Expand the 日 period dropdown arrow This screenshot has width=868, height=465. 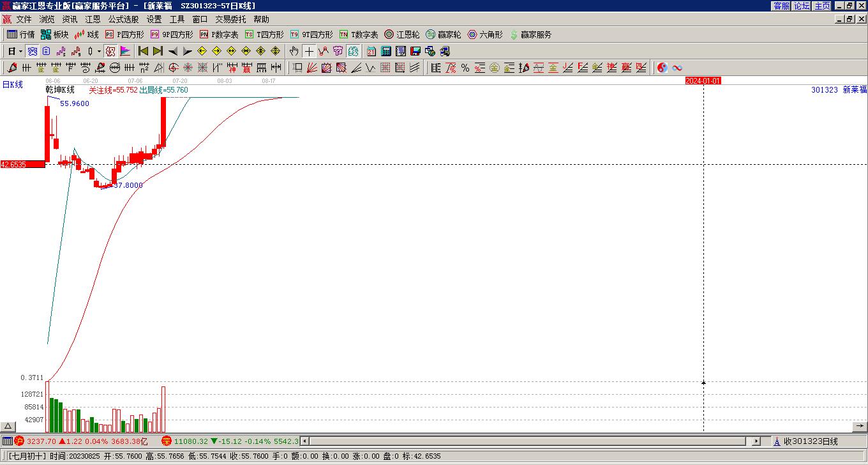[20, 51]
